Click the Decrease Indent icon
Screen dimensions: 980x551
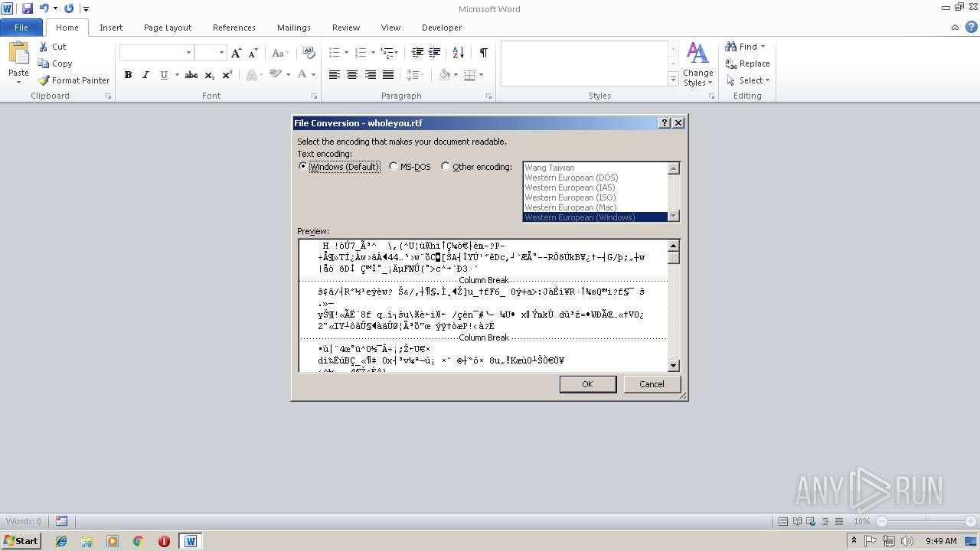[417, 53]
